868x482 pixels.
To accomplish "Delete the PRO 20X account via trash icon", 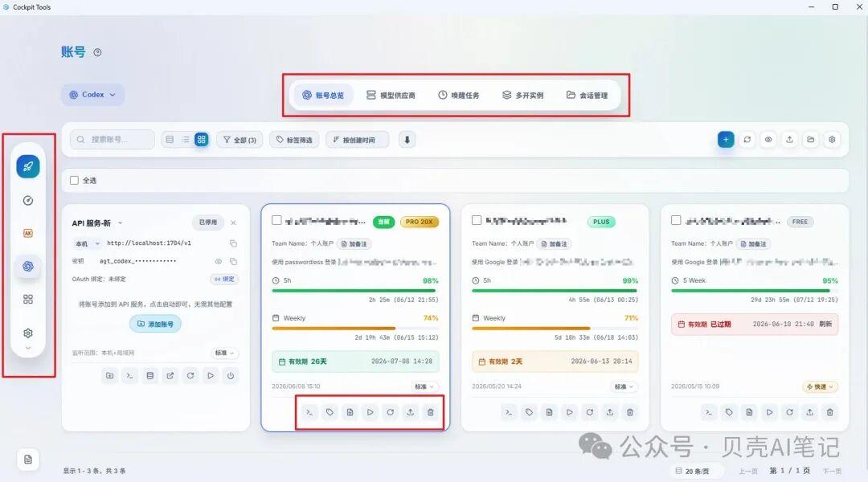I will click(x=430, y=412).
